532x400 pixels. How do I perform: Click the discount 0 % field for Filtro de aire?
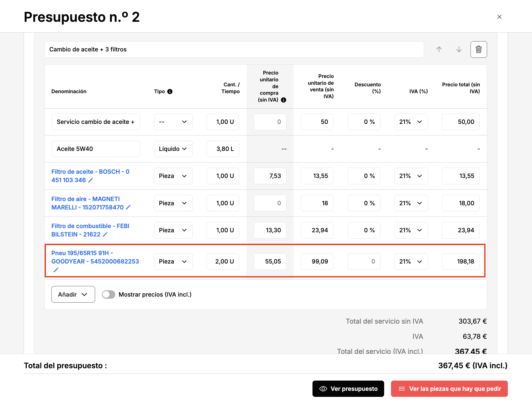364,203
